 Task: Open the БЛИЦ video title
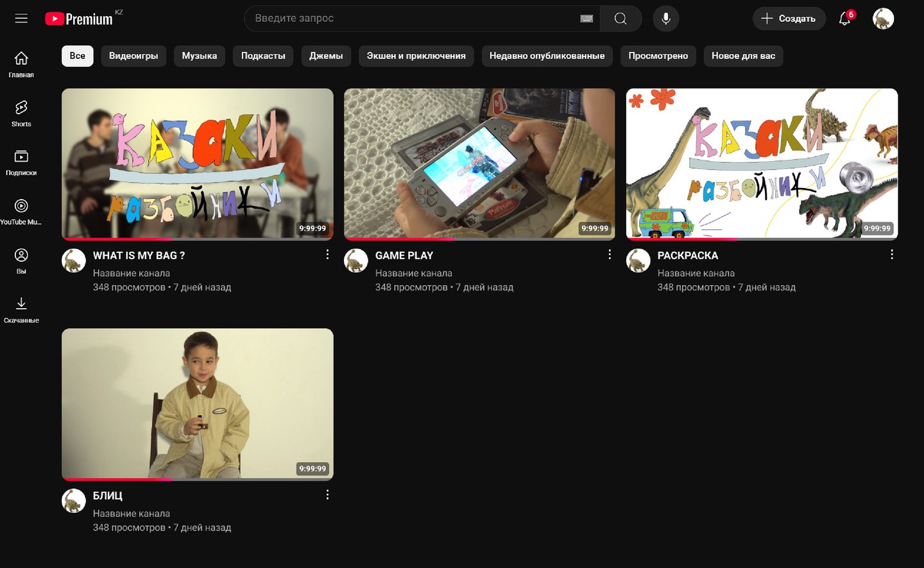(x=108, y=495)
